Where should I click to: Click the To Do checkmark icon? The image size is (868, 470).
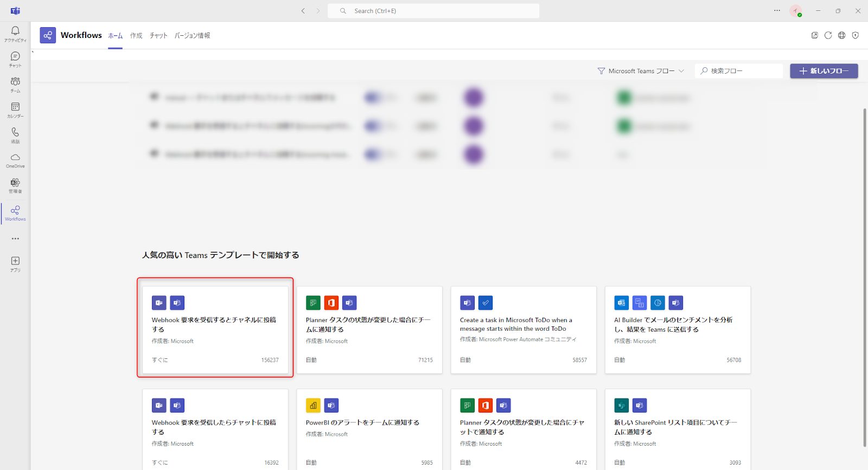click(x=486, y=303)
